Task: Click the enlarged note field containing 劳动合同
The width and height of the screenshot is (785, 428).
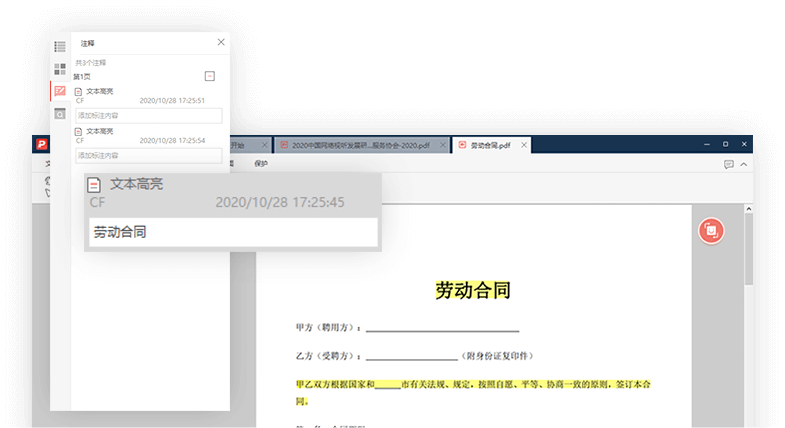Action: pos(232,232)
